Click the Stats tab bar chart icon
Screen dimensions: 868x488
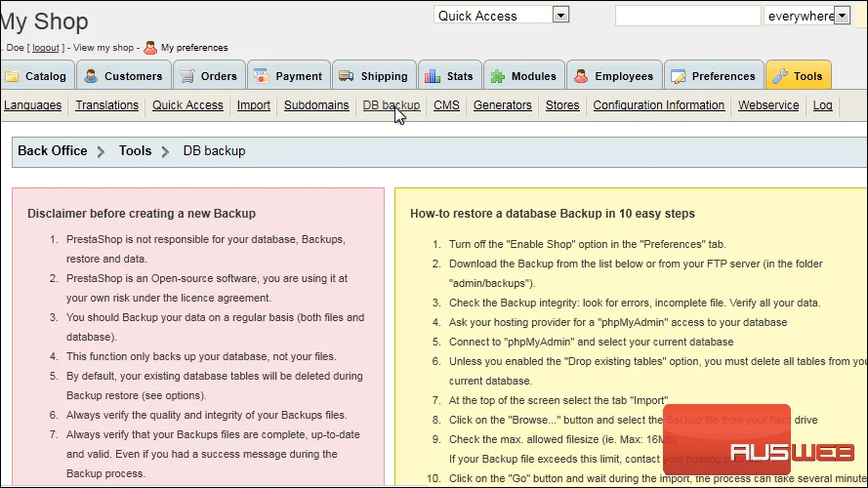pos(433,76)
